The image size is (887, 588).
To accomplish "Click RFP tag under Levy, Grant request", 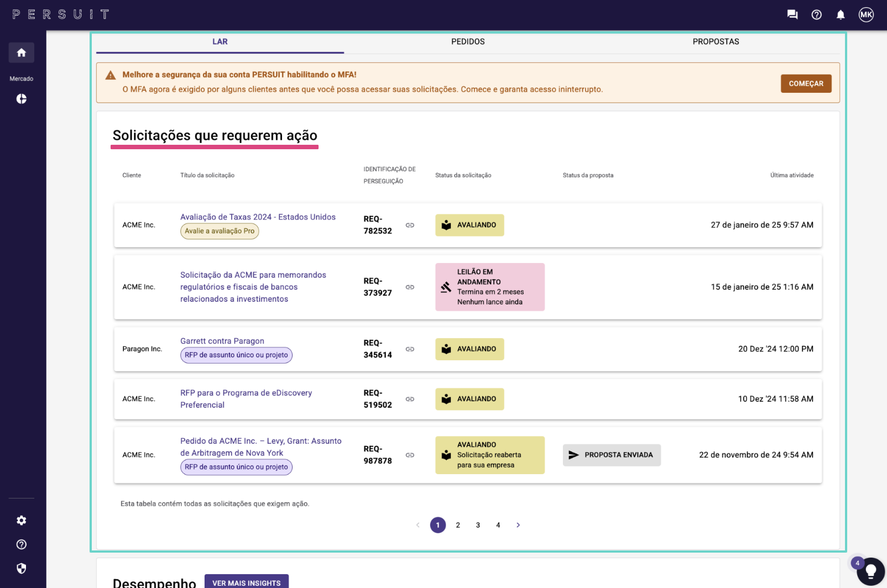I will pyautogui.click(x=236, y=467).
